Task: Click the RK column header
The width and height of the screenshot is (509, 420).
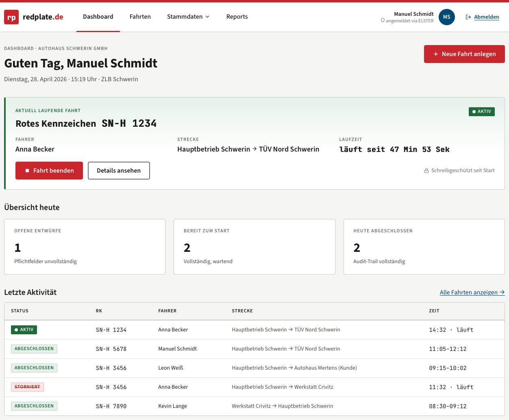Action: coord(99,311)
